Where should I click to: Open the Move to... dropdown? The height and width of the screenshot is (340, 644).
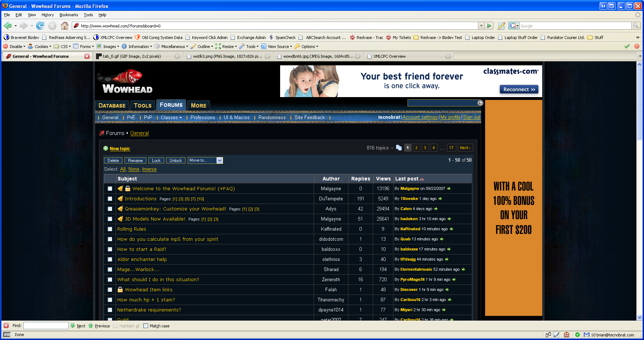point(205,160)
